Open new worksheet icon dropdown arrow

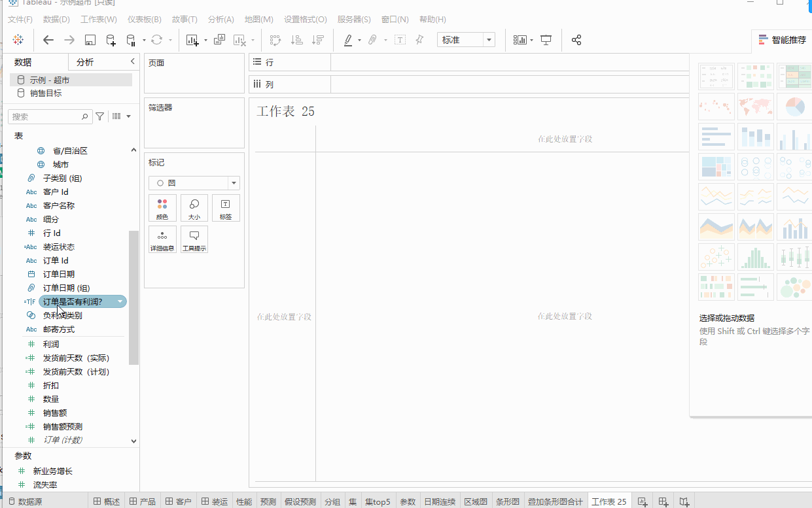pos(205,41)
